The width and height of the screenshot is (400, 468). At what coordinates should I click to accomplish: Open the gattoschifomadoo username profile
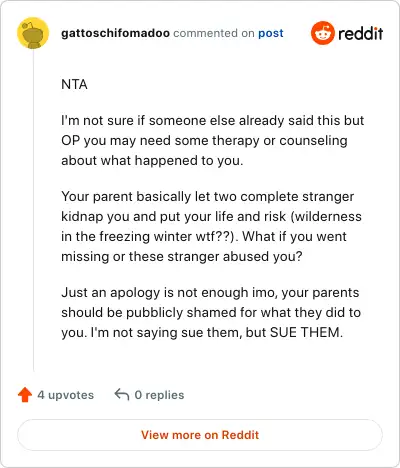[x=115, y=33]
